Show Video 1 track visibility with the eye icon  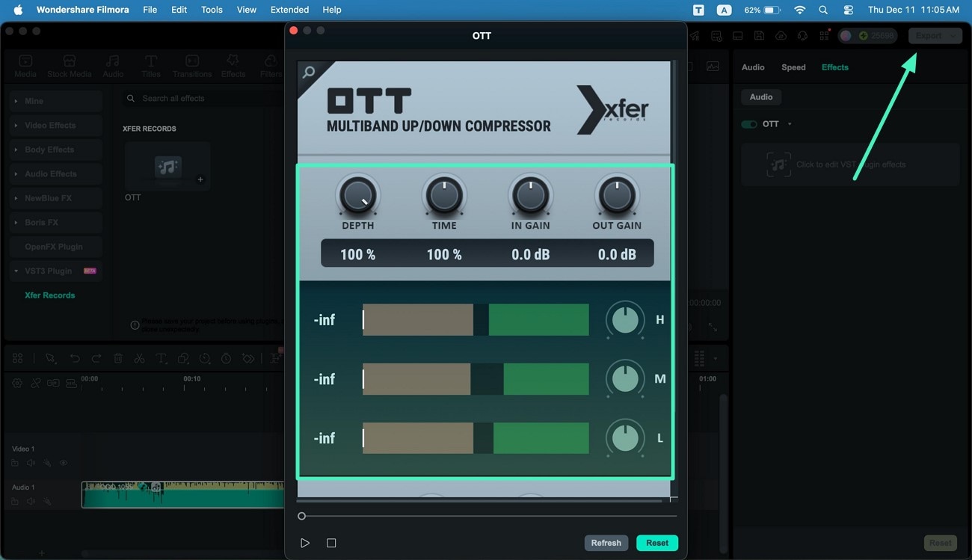pyautogui.click(x=64, y=463)
